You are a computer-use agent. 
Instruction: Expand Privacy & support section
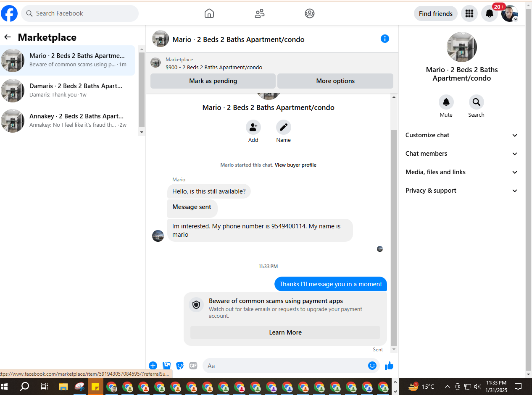click(461, 191)
